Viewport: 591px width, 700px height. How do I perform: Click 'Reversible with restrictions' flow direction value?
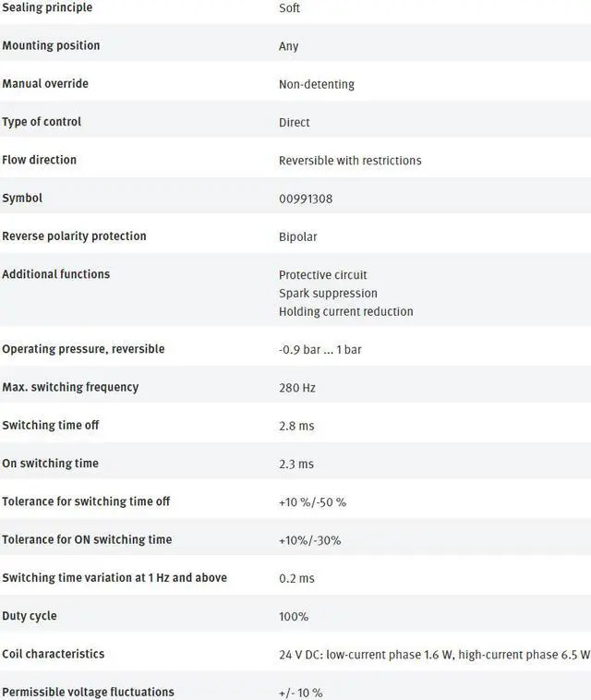[350, 161]
